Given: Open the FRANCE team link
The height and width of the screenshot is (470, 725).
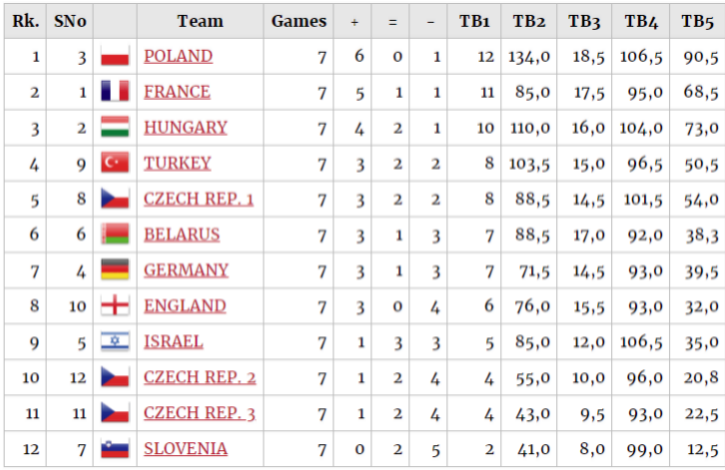Looking at the screenshot, I should (177, 92).
